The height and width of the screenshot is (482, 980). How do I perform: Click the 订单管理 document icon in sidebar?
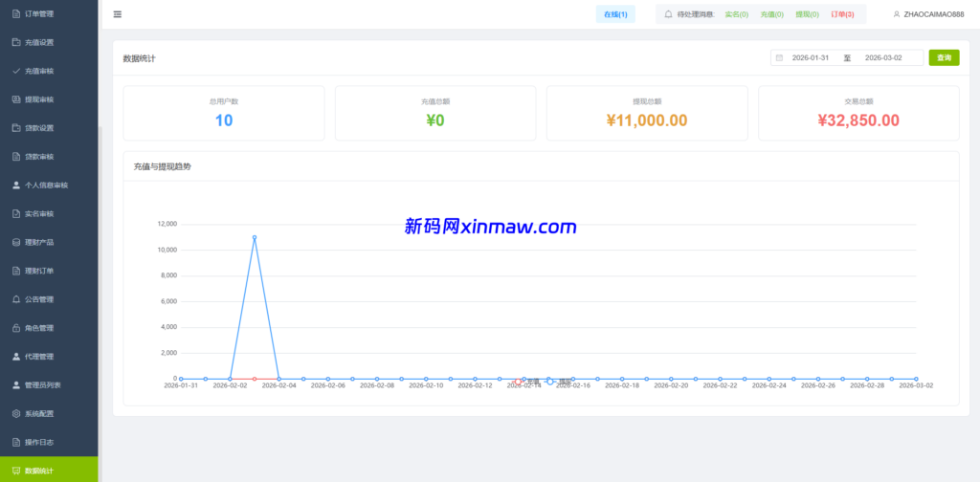coord(15,13)
